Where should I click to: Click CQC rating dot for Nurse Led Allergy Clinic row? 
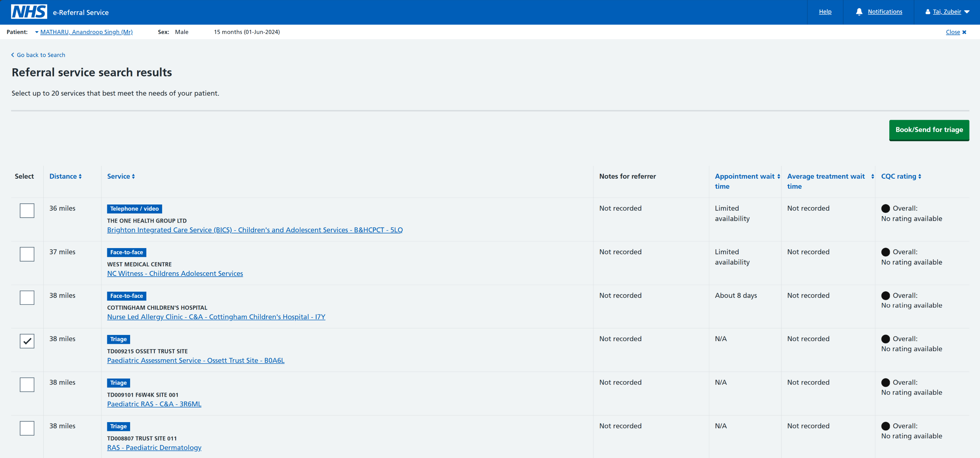[886, 296]
